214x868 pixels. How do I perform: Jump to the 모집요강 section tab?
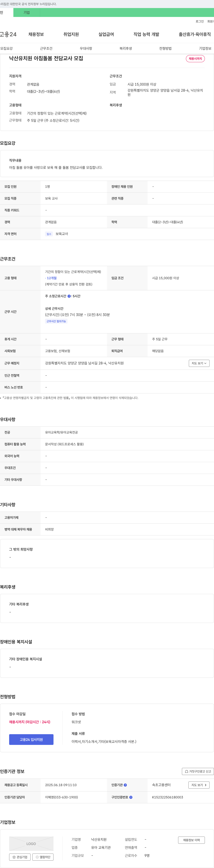tap(6, 49)
